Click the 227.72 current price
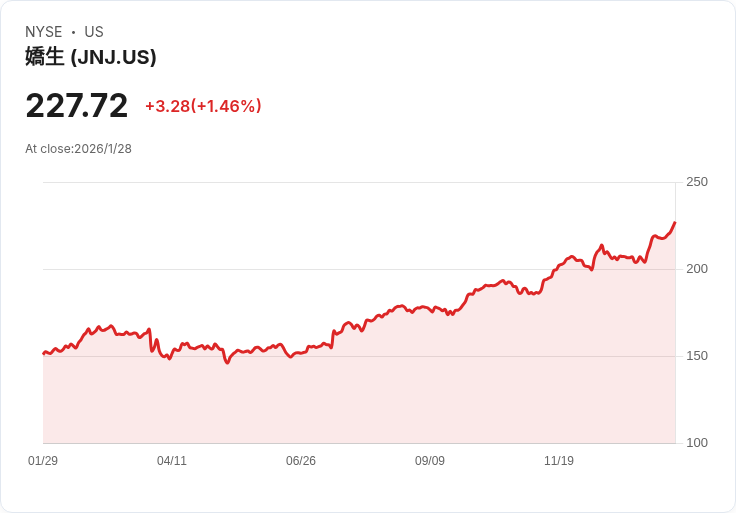Viewport: 736px width, 513px height. 77,106
